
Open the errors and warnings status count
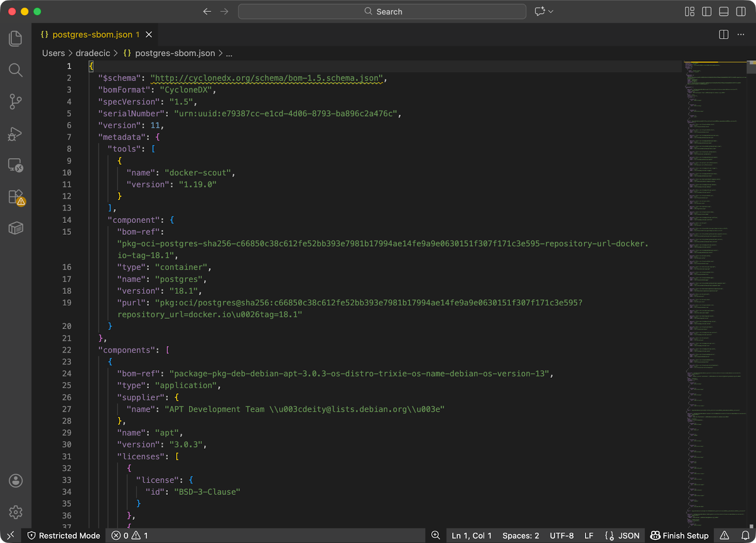pyautogui.click(x=130, y=535)
